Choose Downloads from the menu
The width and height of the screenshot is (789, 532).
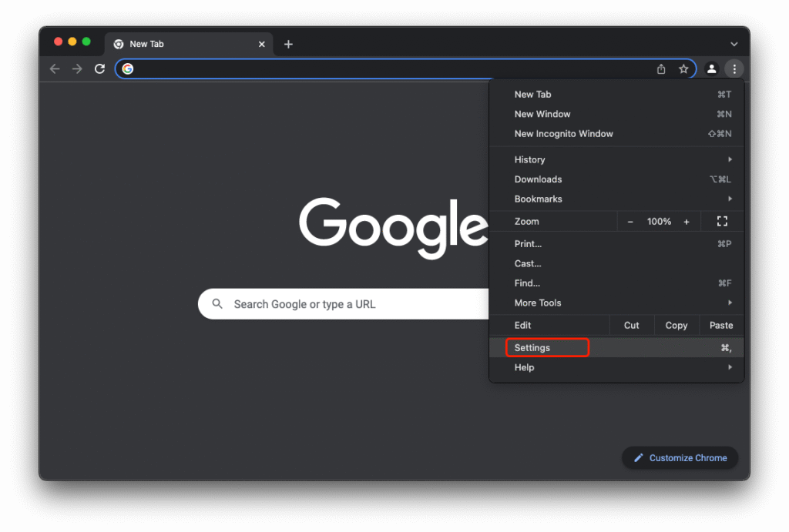click(538, 179)
